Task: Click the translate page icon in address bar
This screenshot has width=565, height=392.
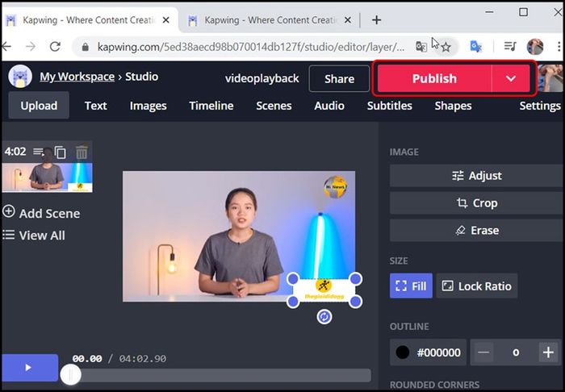Action: point(421,47)
